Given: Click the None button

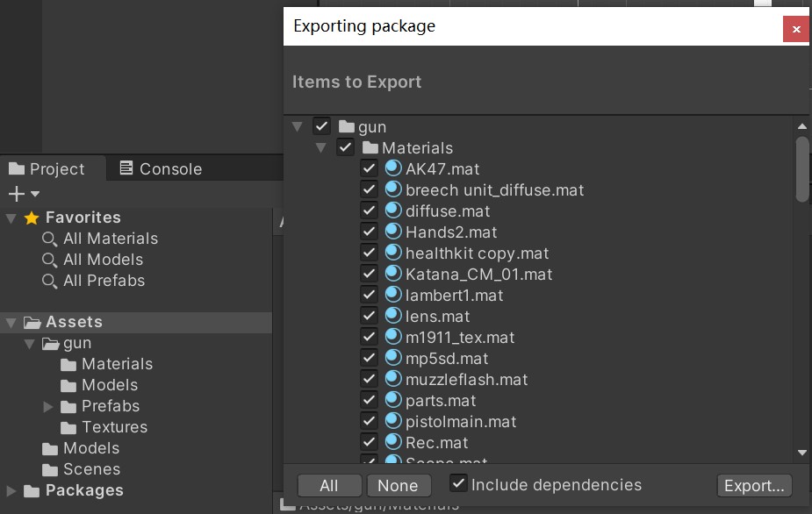Looking at the screenshot, I should coord(398,486).
